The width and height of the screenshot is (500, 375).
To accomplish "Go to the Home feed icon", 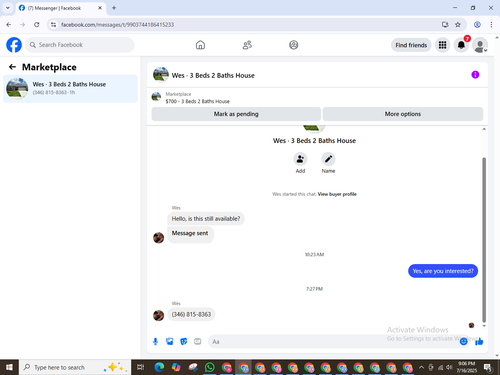I will [200, 45].
